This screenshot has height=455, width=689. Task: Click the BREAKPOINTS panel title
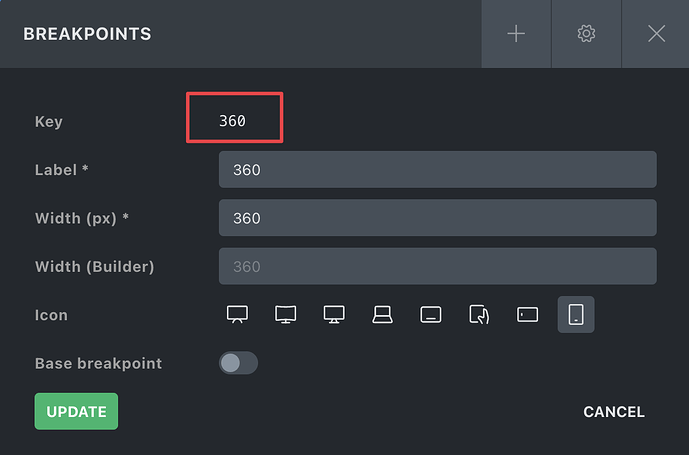[87, 34]
